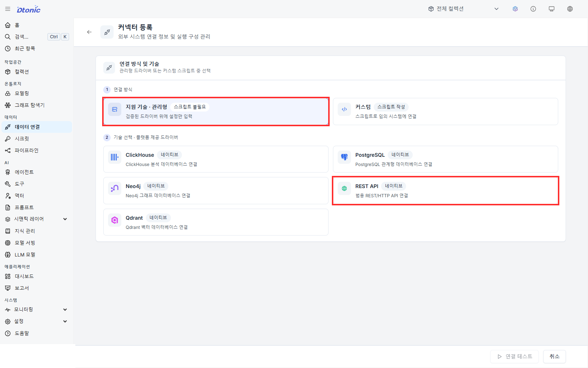Click the 모니터링 pulse icon
This screenshot has width=588, height=368.
pos(8,309)
